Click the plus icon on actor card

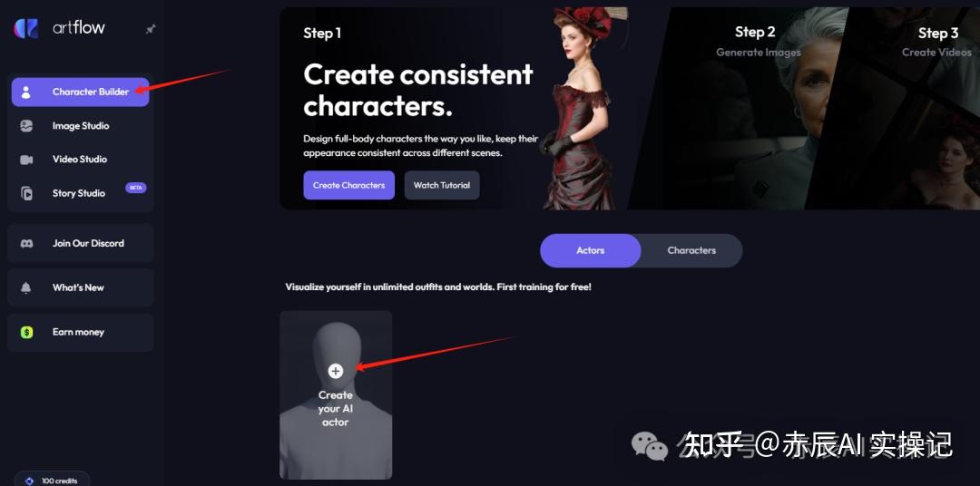coord(336,371)
